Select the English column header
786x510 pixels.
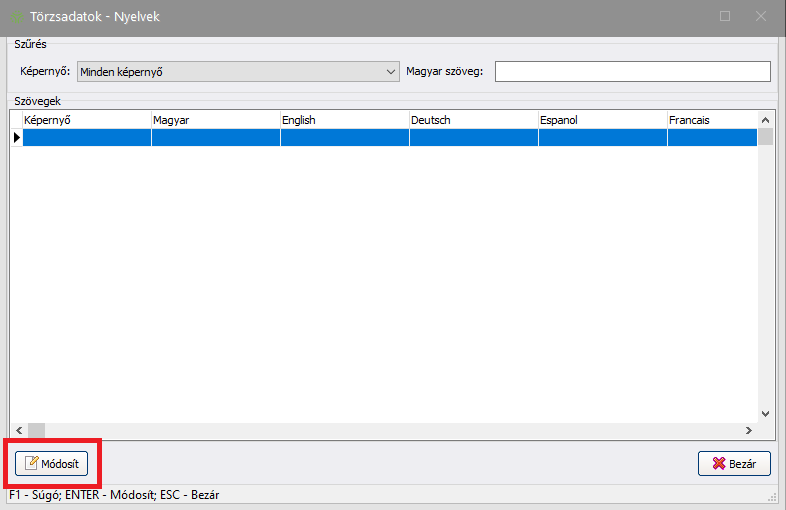point(344,120)
